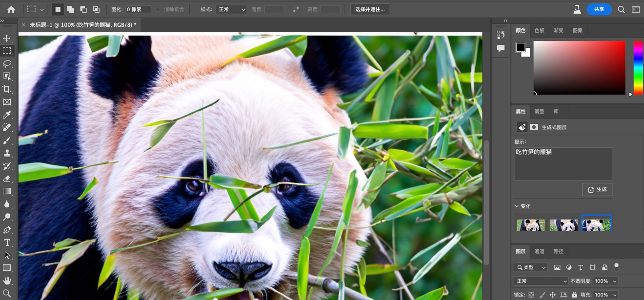Switch to the 色板 tab
Screen dimensions: 644x300
click(x=539, y=30)
